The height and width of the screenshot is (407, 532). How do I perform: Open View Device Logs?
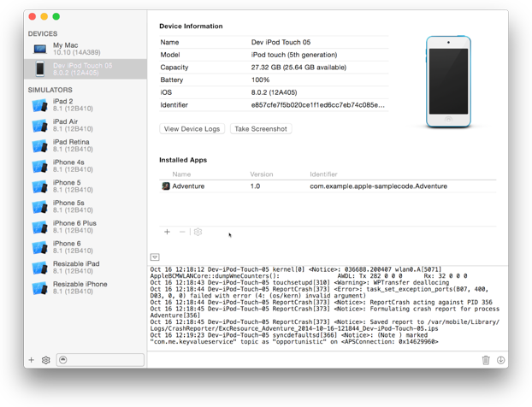coord(192,129)
